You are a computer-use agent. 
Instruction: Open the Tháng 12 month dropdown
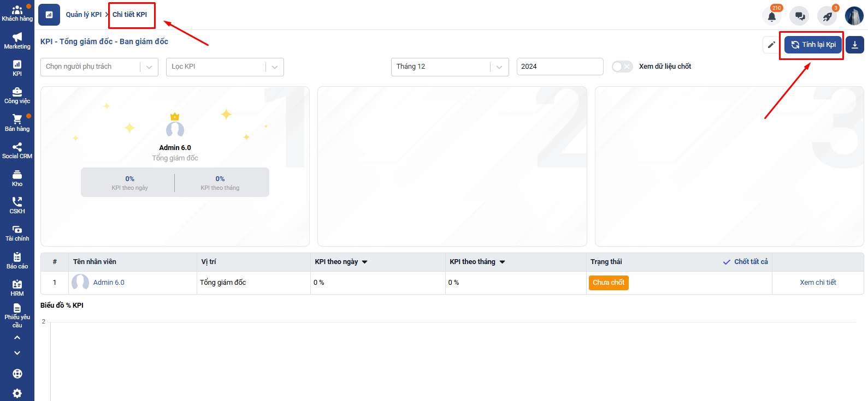(449, 67)
